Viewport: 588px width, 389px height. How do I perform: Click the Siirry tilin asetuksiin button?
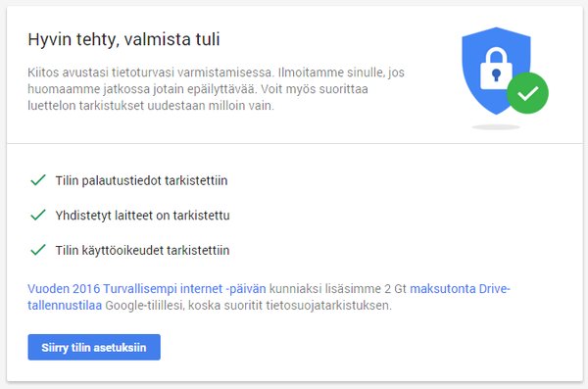pyautogui.click(x=94, y=347)
